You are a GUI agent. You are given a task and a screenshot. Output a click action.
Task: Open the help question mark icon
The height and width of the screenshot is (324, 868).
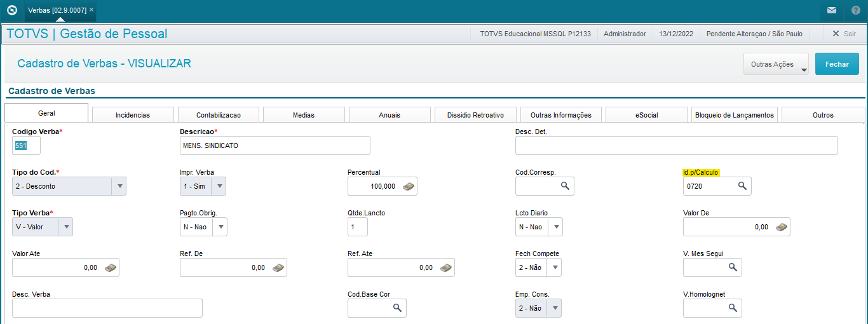pos(856,10)
